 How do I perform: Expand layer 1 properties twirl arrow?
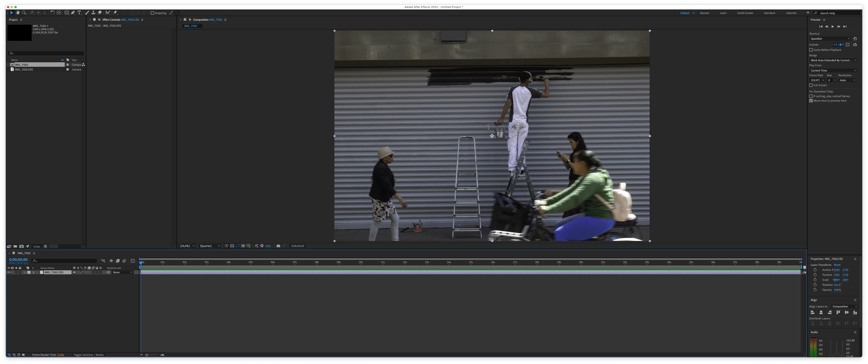click(25, 272)
